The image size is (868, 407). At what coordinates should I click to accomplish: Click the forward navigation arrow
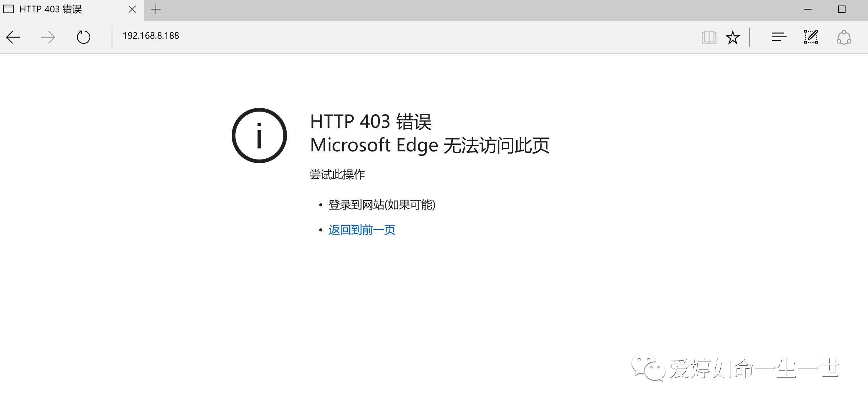coord(48,37)
